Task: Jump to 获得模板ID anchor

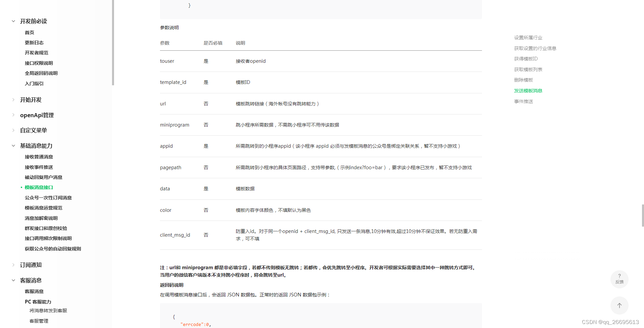Action: (x=526, y=59)
